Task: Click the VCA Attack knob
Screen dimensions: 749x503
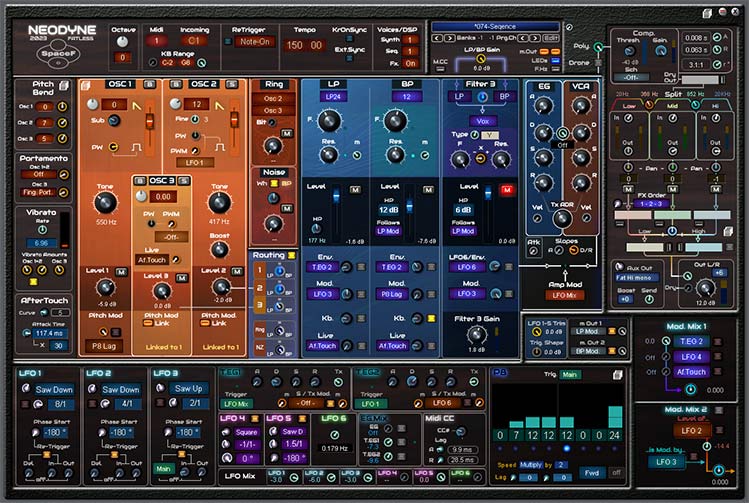Action: tap(581, 106)
